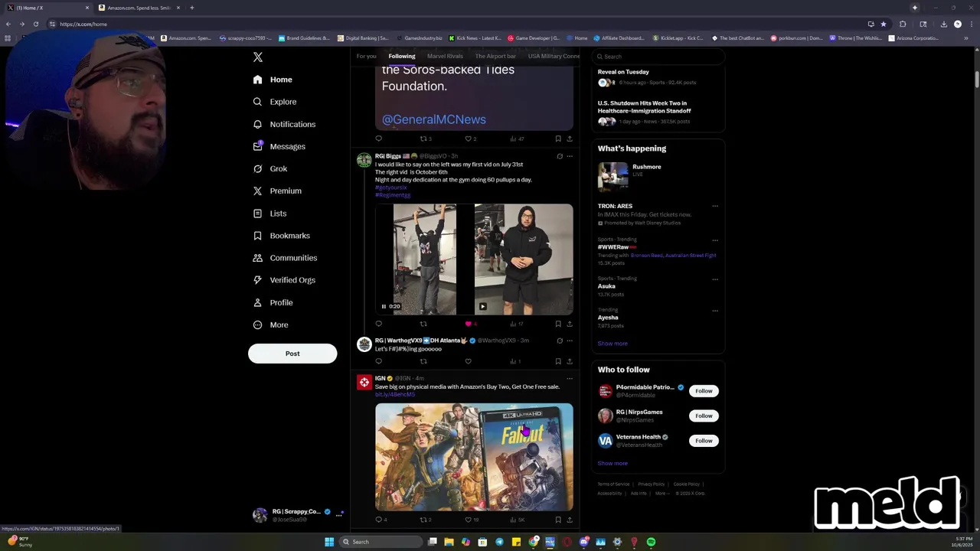
Task: Open Grok from the sidebar
Action: [270, 168]
